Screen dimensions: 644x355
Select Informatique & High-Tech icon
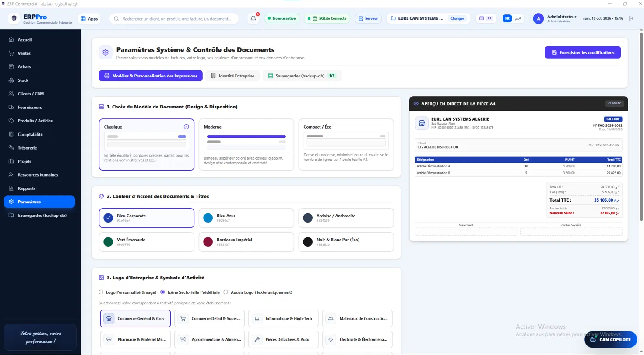(x=283, y=319)
